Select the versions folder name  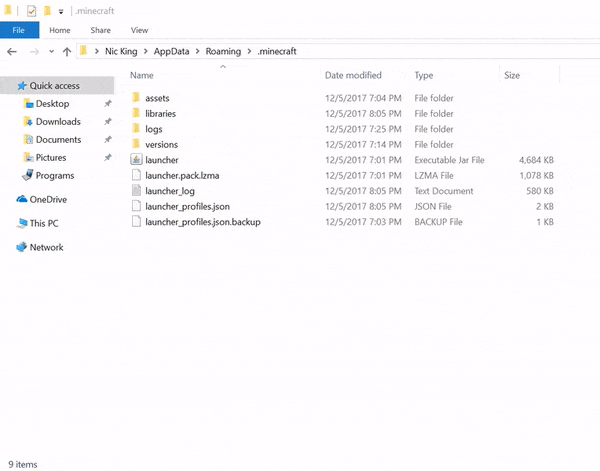(161, 145)
